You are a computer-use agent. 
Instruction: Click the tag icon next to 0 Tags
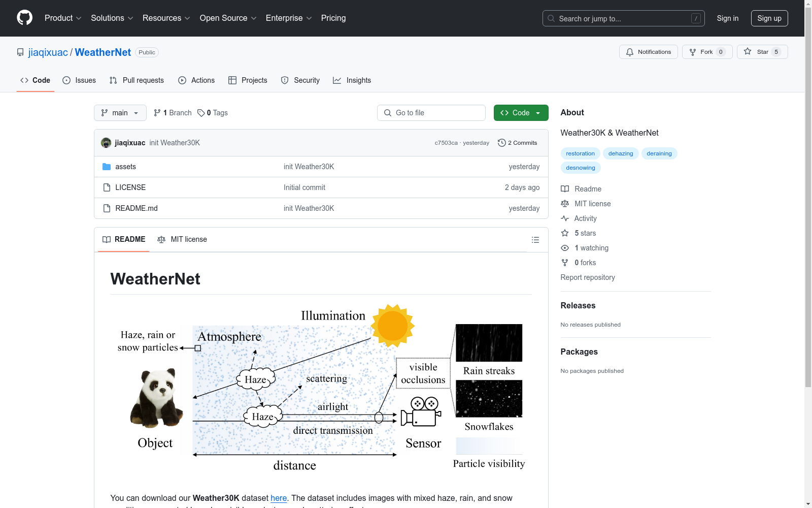click(201, 113)
